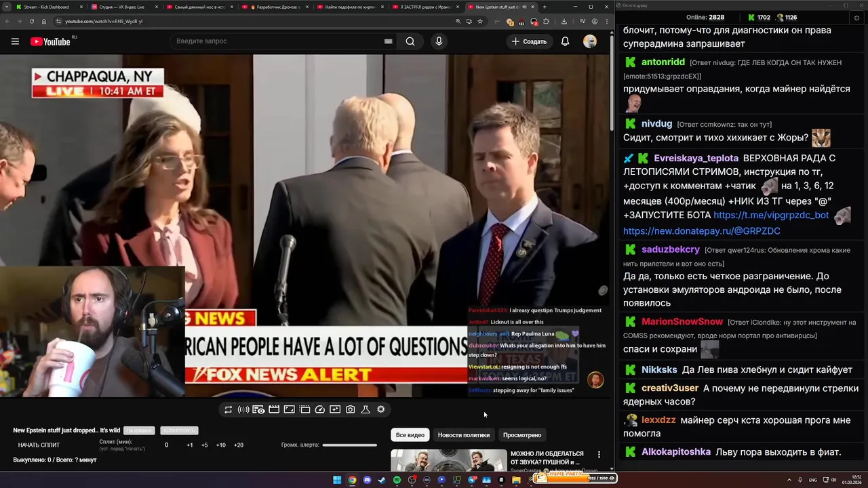Open the YouTube hamburger guide menu
The width and height of the screenshot is (868, 488).
coord(15,41)
